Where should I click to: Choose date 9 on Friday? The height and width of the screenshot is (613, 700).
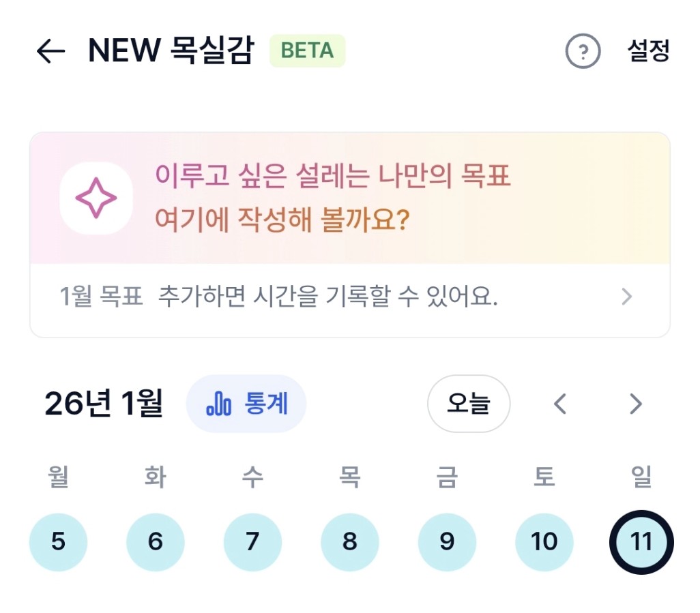point(447,542)
